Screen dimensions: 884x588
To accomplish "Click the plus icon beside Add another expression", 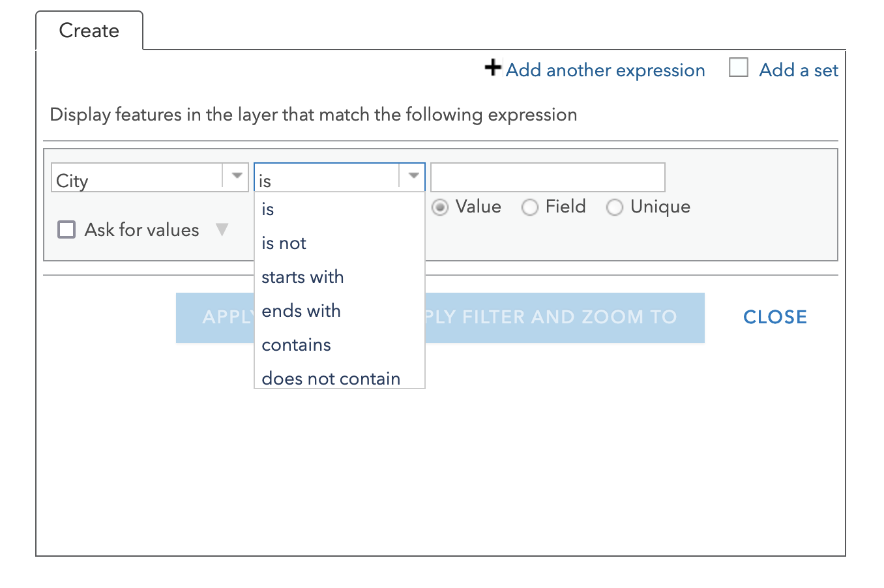I will [x=494, y=68].
